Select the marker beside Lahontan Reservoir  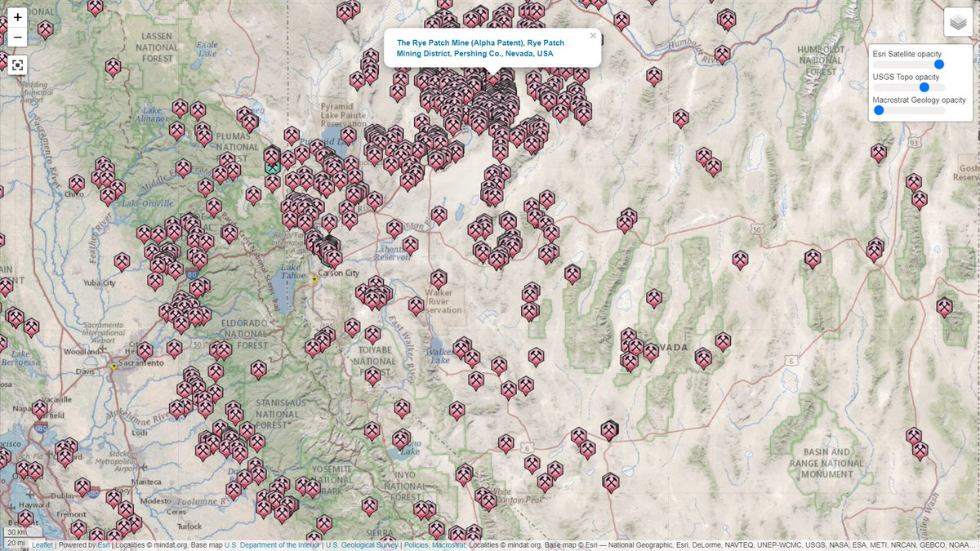point(410,245)
